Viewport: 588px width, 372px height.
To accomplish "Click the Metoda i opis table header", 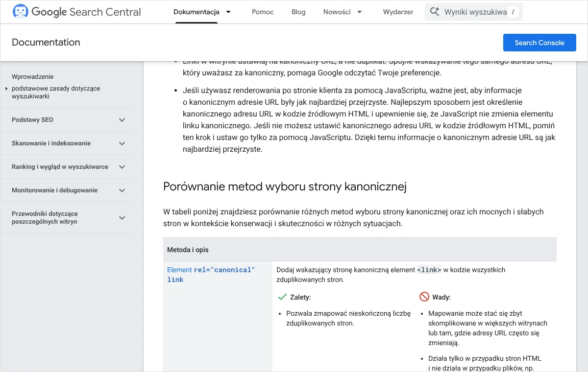I will (x=188, y=250).
